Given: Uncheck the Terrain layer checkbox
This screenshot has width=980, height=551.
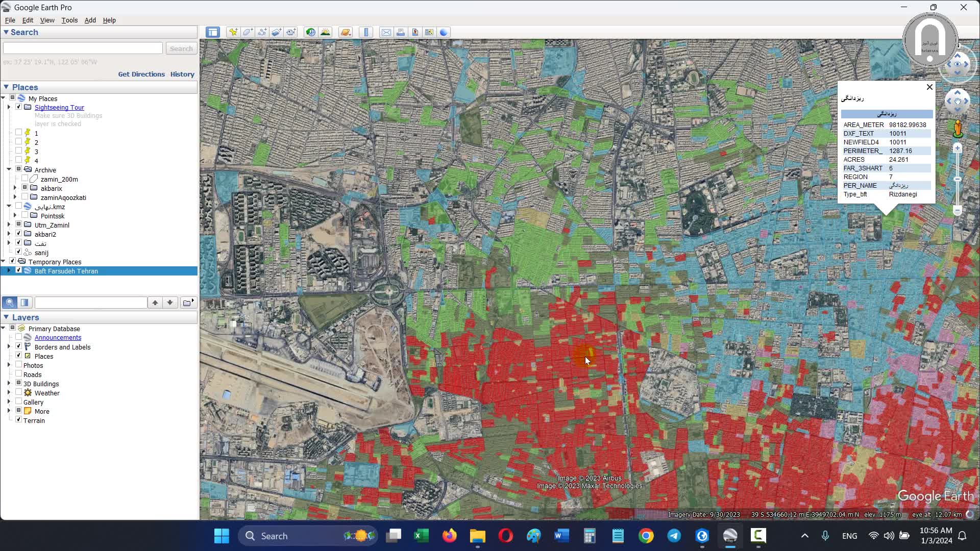Looking at the screenshot, I should [19, 420].
